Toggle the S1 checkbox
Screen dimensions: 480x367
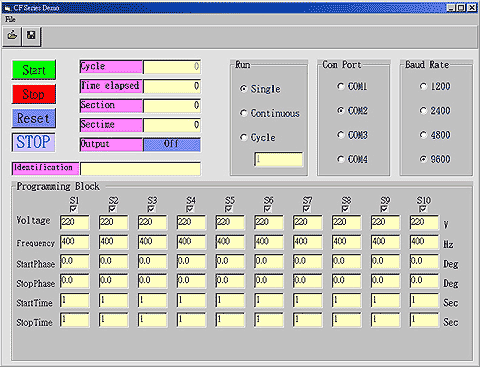tap(74, 209)
